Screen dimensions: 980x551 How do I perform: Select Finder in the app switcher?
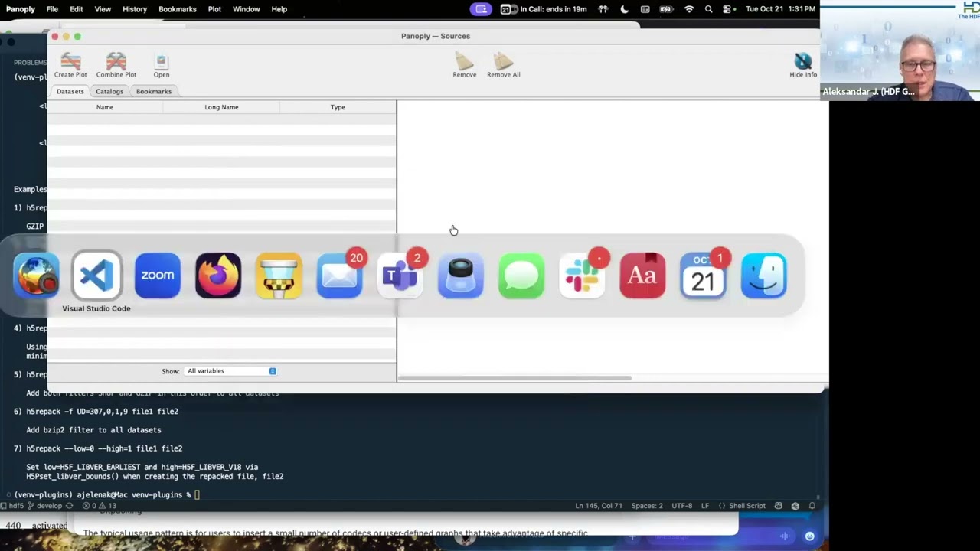click(764, 275)
